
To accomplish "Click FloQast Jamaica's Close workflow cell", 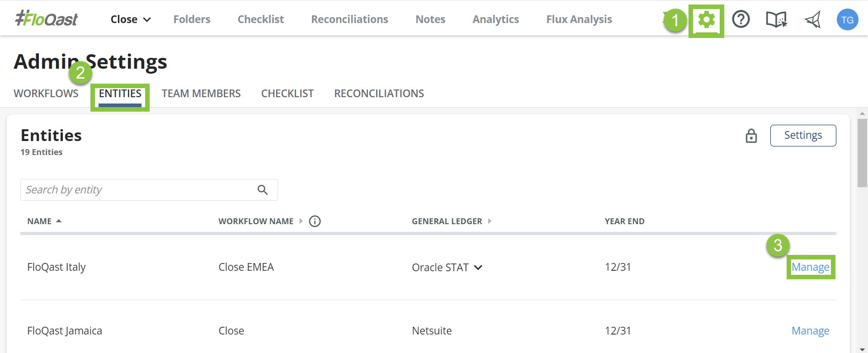I will [x=231, y=331].
